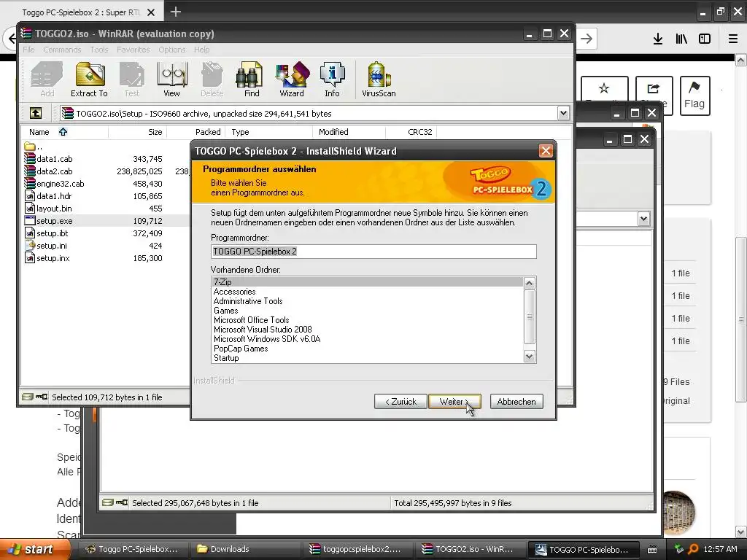
Task: Click the Weiter button
Action: click(454, 402)
